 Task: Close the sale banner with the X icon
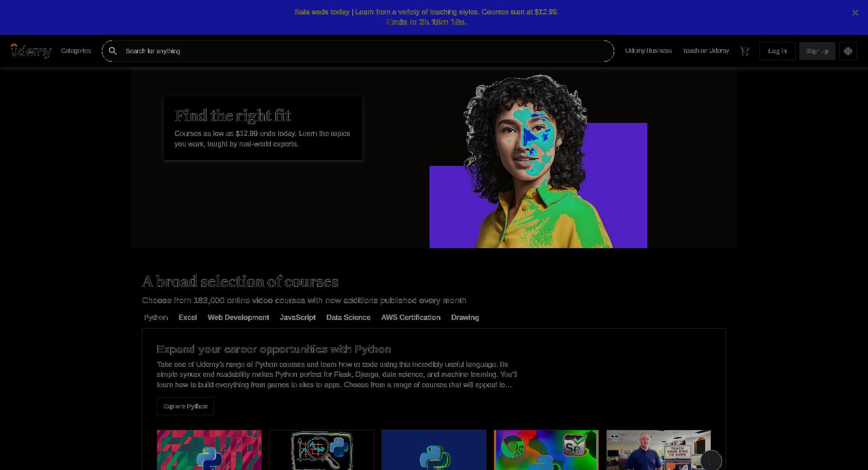click(x=855, y=13)
